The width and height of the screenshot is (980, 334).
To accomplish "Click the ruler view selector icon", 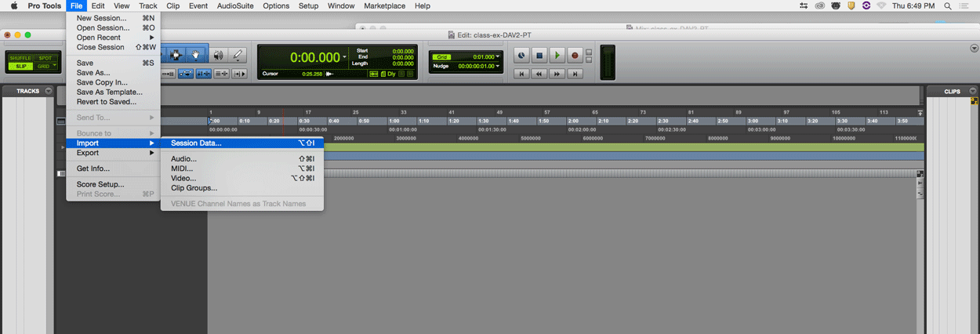I will tap(61, 122).
